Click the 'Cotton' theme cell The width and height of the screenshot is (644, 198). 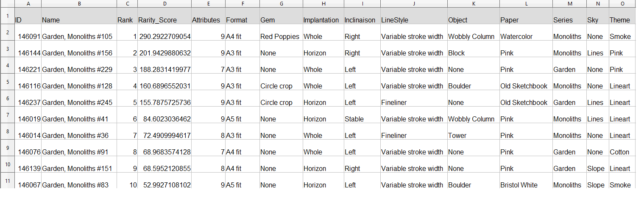tap(622, 152)
